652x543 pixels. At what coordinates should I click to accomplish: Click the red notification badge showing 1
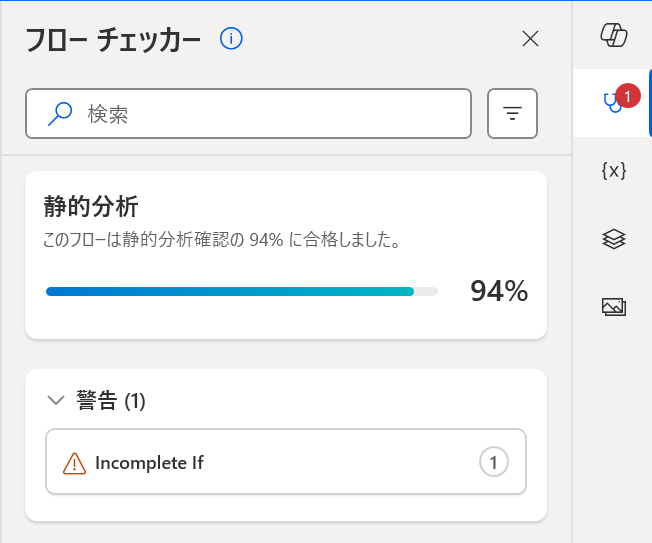click(x=628, y=96)
